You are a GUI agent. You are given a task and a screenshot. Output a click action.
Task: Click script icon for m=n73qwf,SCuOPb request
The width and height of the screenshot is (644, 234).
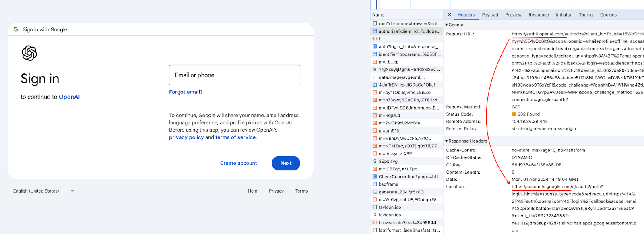pyautogui.click(x=375, y=100)
